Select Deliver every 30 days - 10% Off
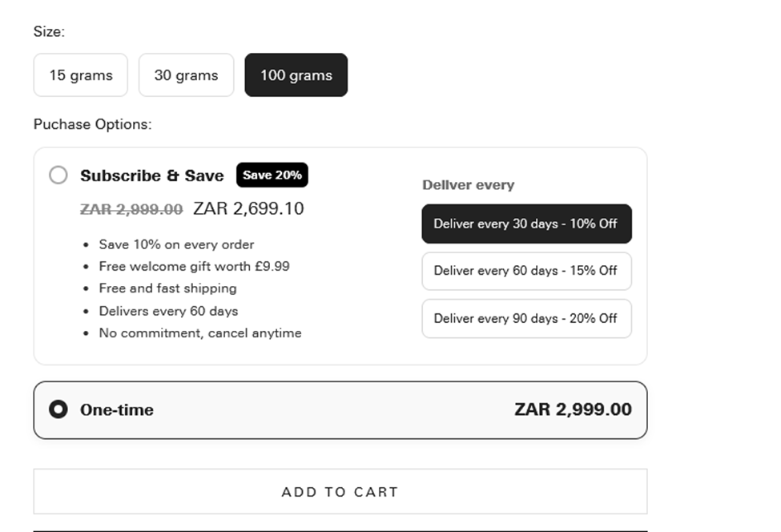This screenshot has height=532, width=781. pos(526,224)
